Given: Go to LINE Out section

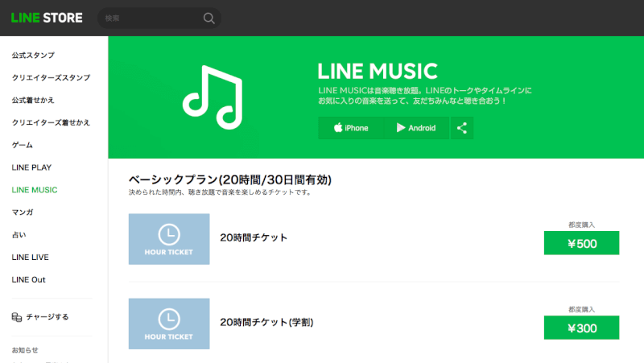Looking at the screenshot, I should click(x=28, y=279).
